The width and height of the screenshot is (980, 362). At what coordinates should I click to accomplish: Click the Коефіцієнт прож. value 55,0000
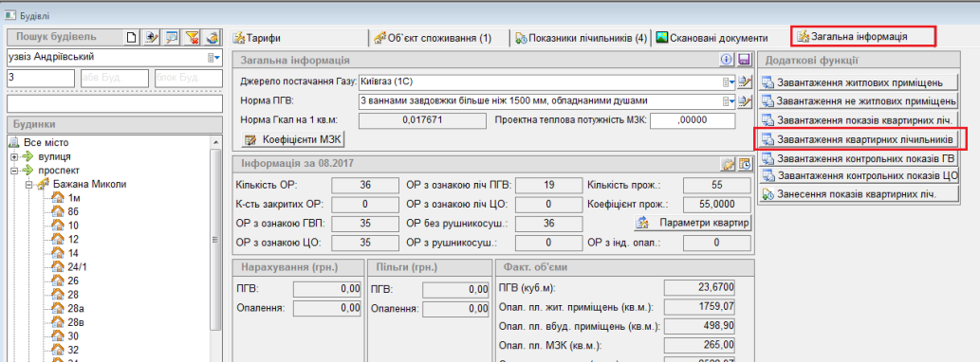tap(717, 204)
